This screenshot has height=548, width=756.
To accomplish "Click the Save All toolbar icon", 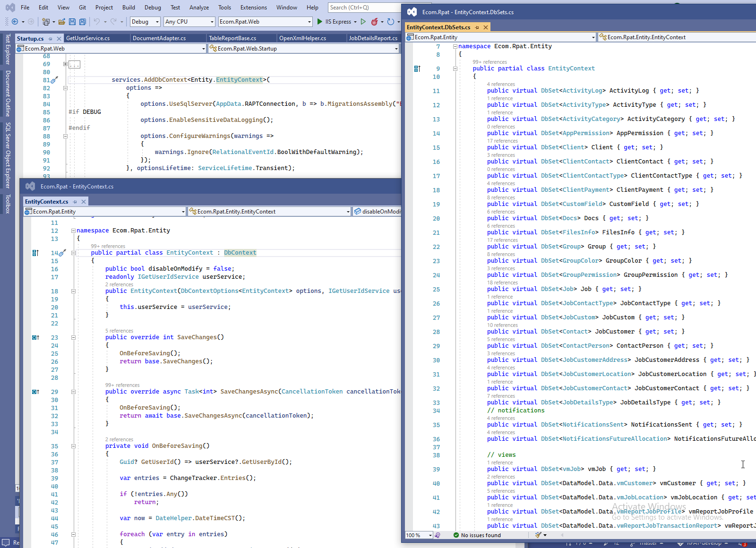I will point(83,22).
